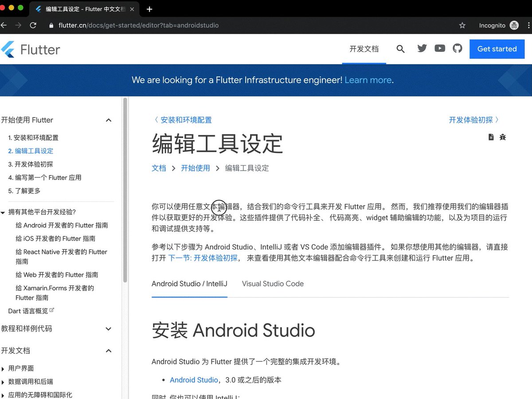Open the 开发文档 top navigation item

click(364, 49)
